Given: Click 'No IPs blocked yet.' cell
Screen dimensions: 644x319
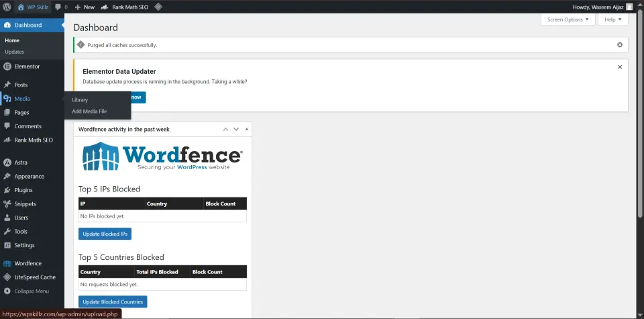Looking at the screenshot, I should (x=162, y=216).
